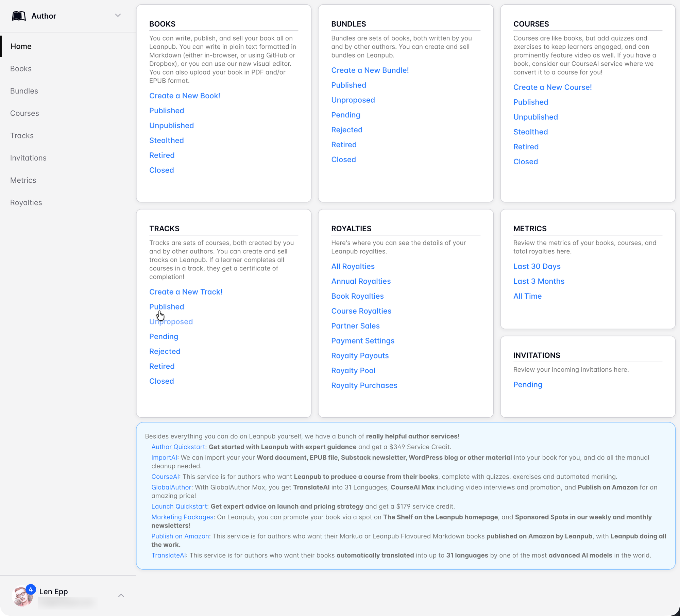Go to Royalties sidebar item
This screenshot has height=616, width=680.
tap(26, 203)
